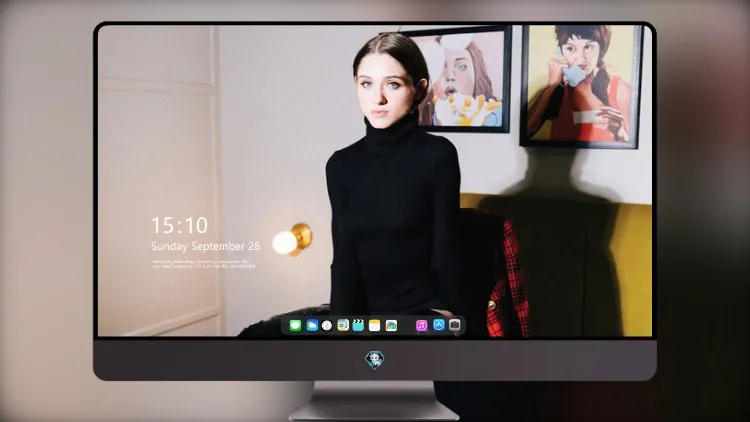Open the colorful Photos app icon in dock
The width and height of the screenshot is (750, 422).
point(391,325)
